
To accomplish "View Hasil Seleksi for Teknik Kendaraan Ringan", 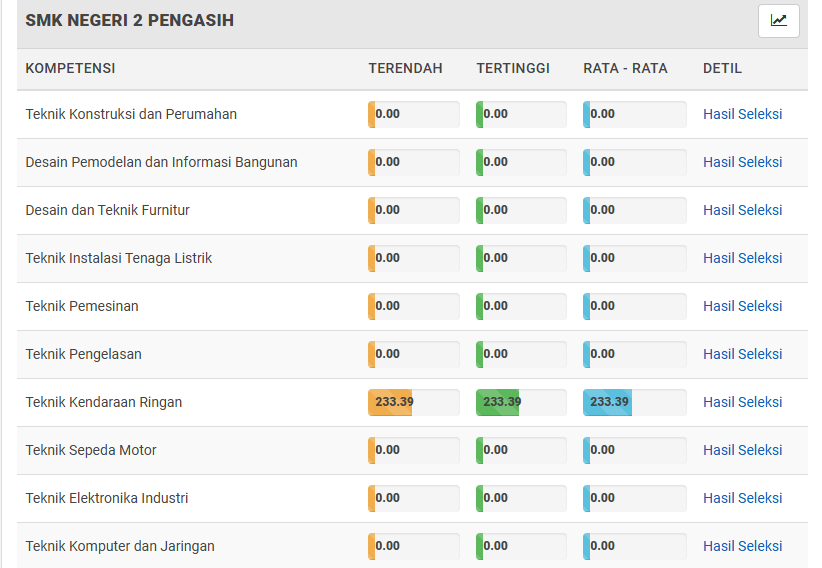I will click(x=742, y=402).
